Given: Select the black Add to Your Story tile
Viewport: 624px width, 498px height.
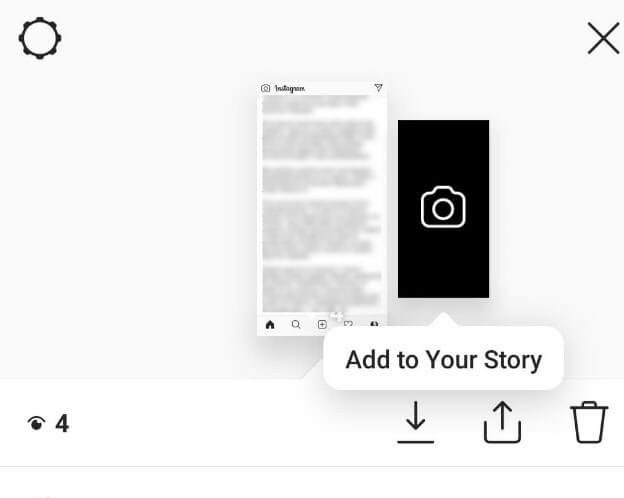Looking at the screenshot, I should coord(443,209).
